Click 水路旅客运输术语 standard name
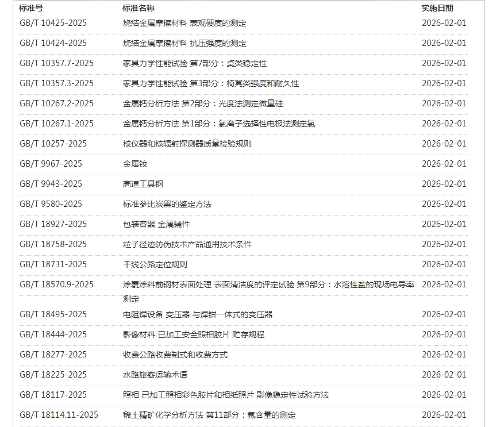 pos(155,375)
